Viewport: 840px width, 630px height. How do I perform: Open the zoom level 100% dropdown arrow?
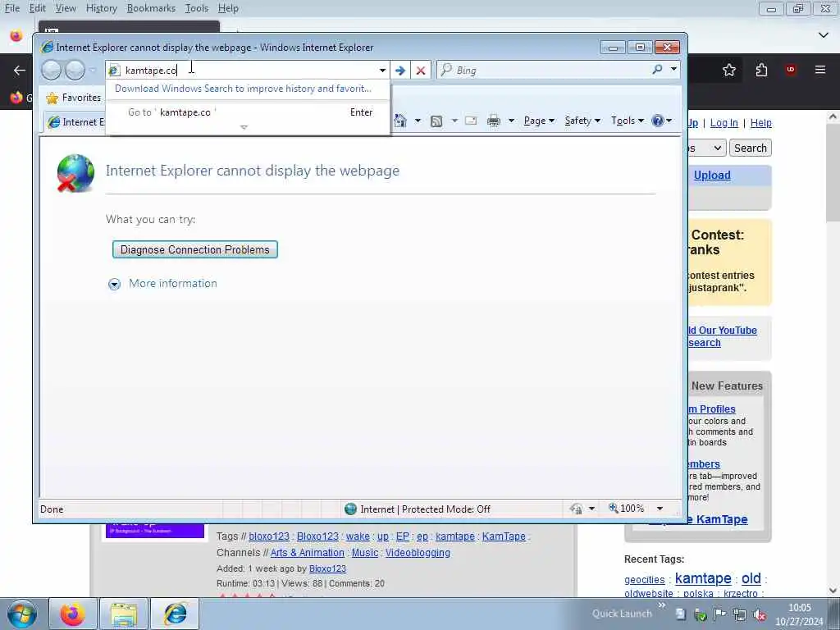(x=660, y=509)
